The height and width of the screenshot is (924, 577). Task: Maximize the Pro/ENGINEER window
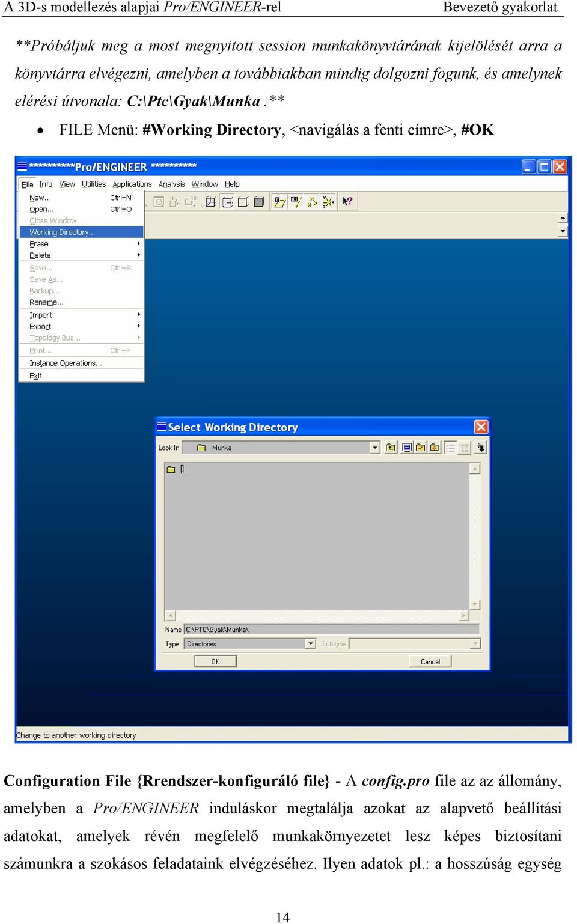pyautogui.click(x=544, y=166)
